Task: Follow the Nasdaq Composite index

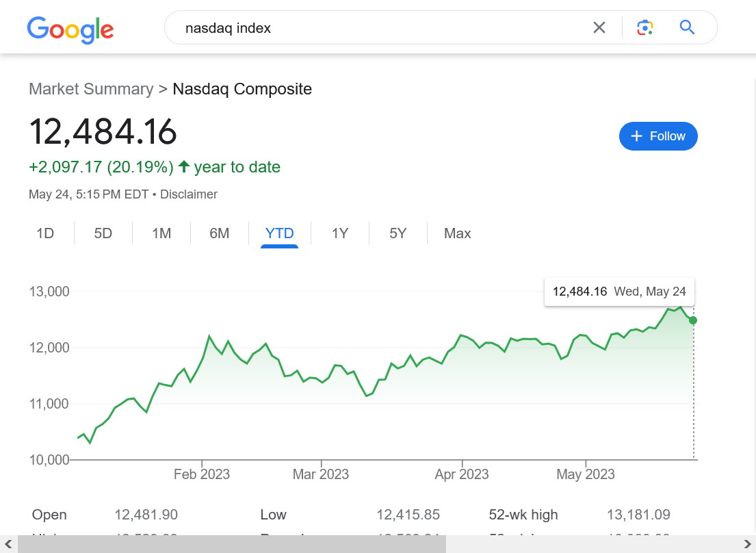Action: [657, 136]
